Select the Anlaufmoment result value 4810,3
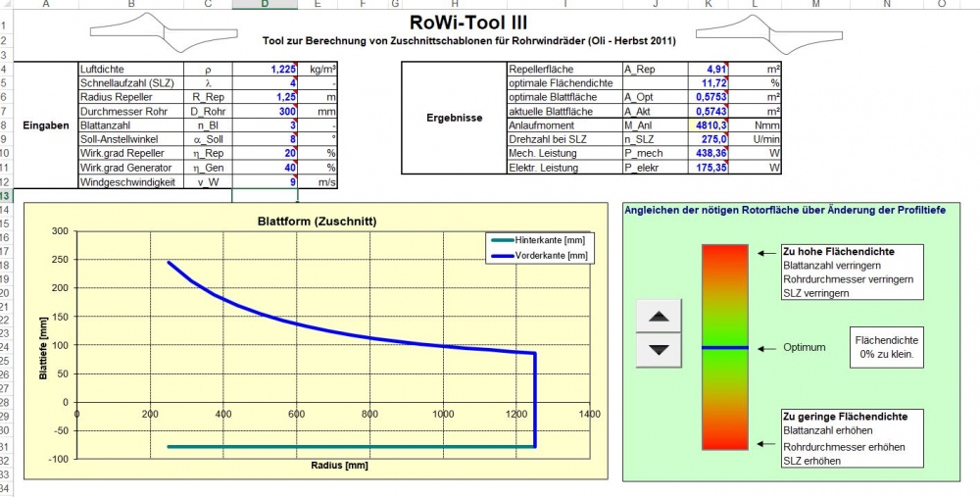The image size is (980, 497). click(x=708, y=125)
